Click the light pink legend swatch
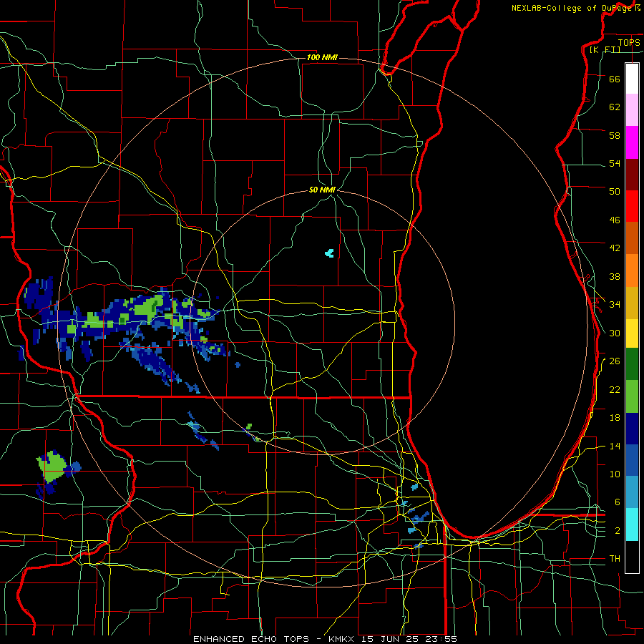The width and height of the screenshot is (644, 644). coord(632,109)
